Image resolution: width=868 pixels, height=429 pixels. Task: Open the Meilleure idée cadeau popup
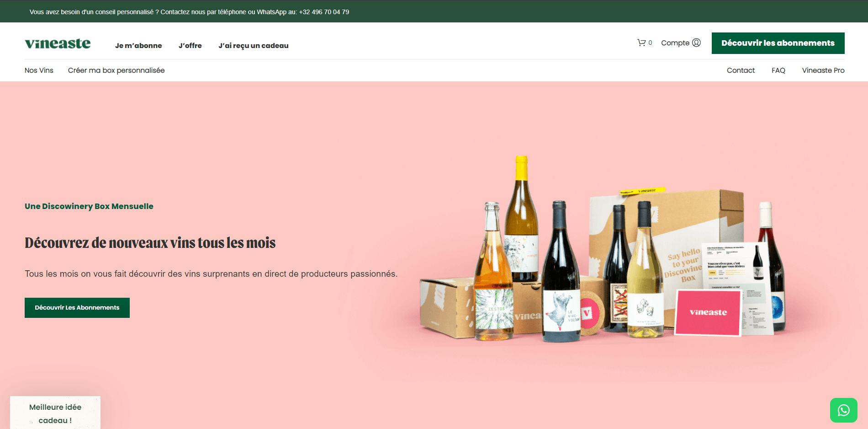point(55,413)
